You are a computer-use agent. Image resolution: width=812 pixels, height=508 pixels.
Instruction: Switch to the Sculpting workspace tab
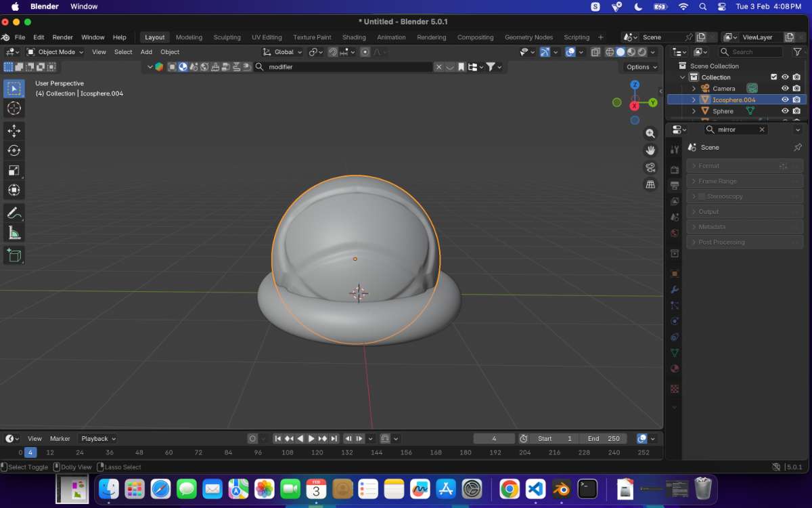(227, 37)
